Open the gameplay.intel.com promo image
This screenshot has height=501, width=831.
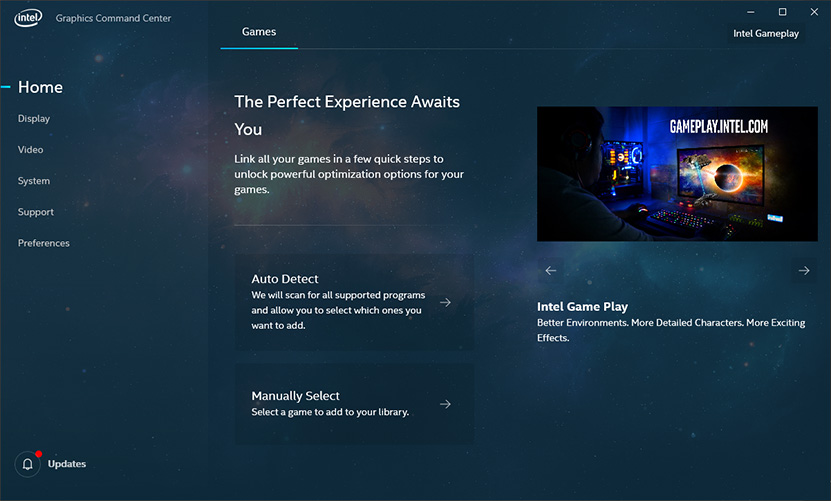[x=677, y=174]
